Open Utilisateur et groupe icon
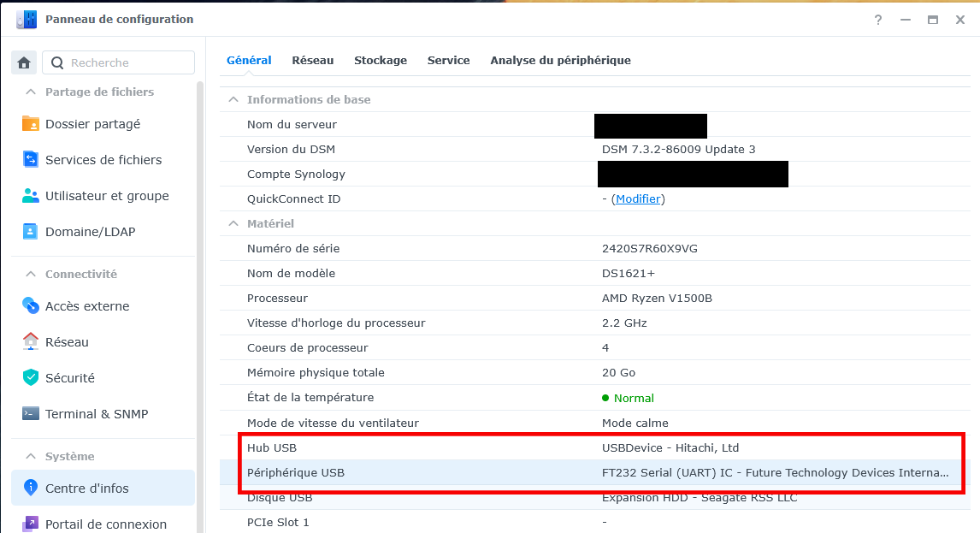Image resolution: width=980 pixels, height=533 pixels. coord(30,196)
